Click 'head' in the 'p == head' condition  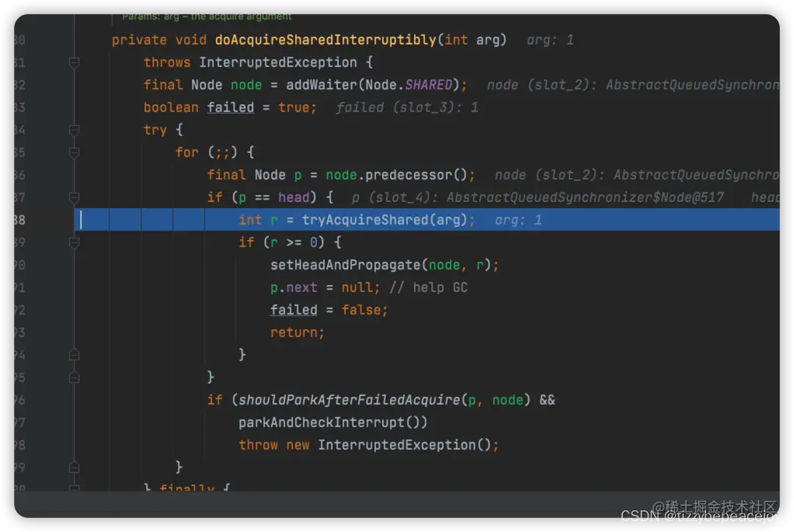294,197
